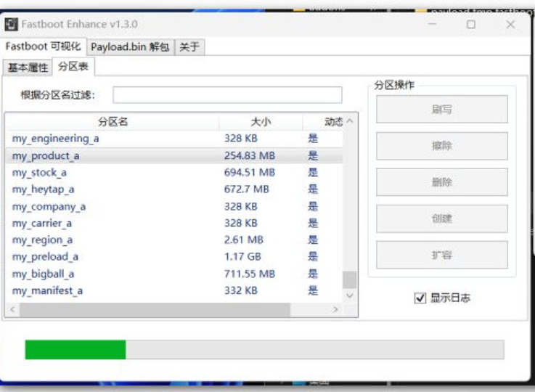Click the 254.83 MB size cell
Screen dimensions: 535x392
coord(250,155)
